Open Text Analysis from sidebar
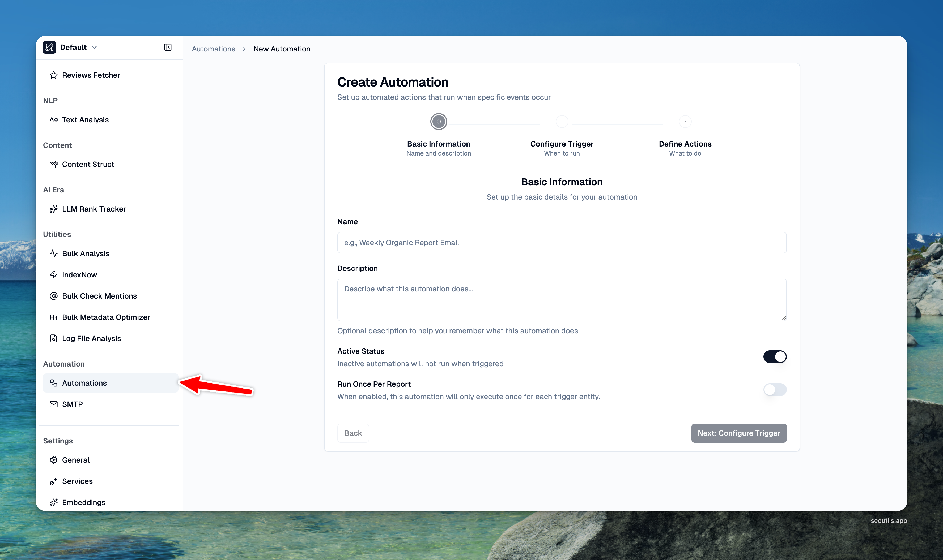 [85, 120]
